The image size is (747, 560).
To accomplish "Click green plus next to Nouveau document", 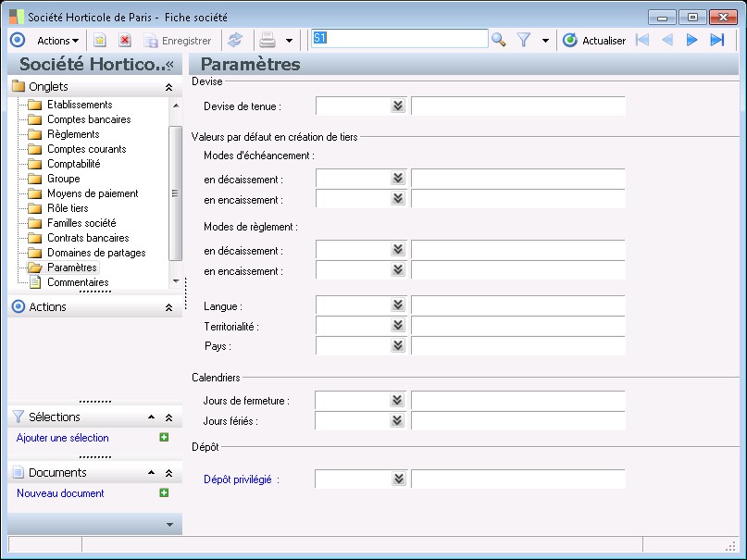I will [x=164, y=492].
